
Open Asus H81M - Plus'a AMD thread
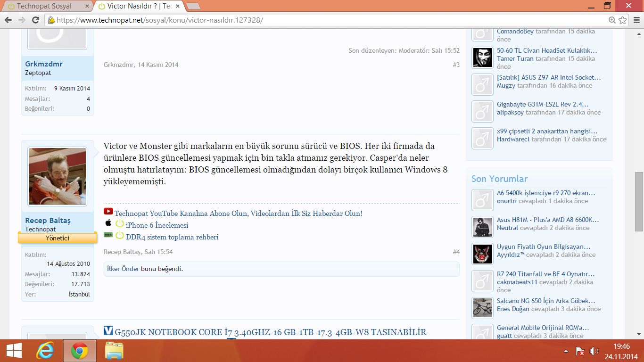click(548, 220)
